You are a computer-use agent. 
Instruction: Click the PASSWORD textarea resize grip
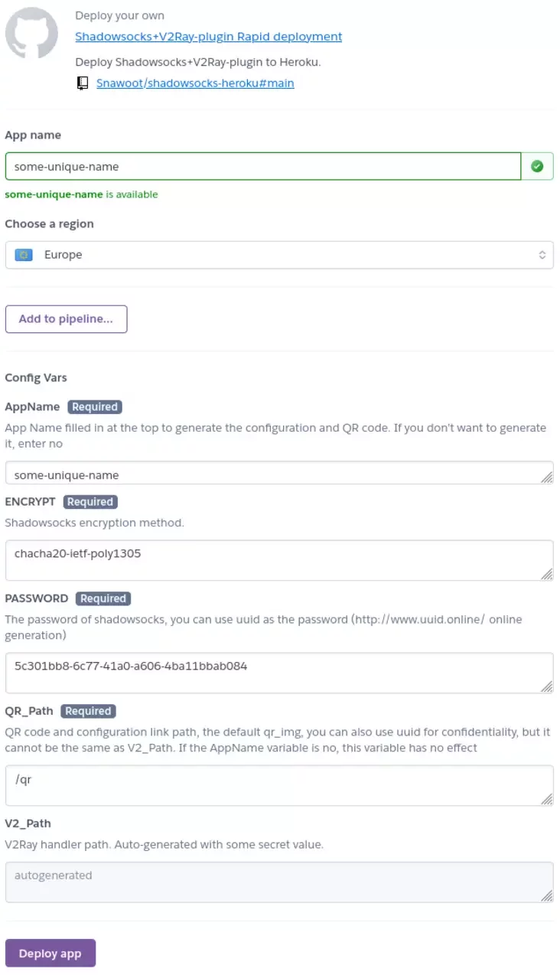(546, 686)
